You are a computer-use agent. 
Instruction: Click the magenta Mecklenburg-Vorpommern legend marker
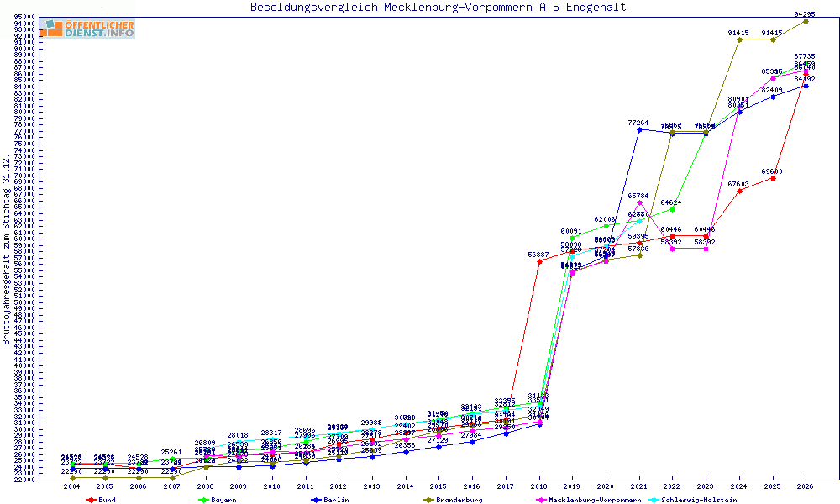tap(541, 500)
